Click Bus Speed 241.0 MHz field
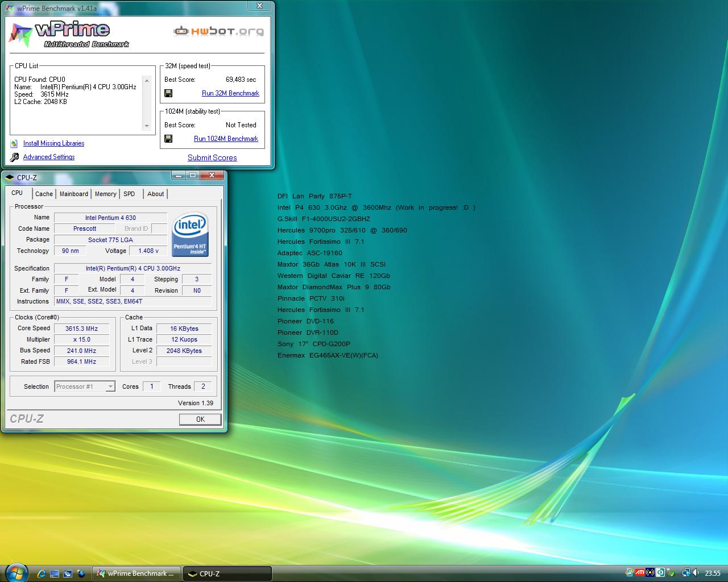This screenshot has width=728, height=582. point(81,351)
